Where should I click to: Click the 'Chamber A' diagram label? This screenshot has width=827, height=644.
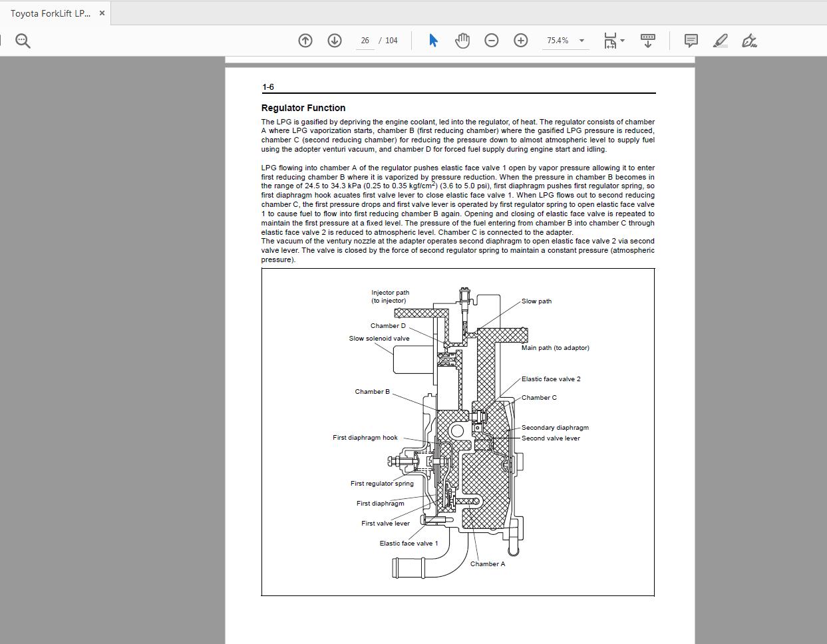(488, 564)
